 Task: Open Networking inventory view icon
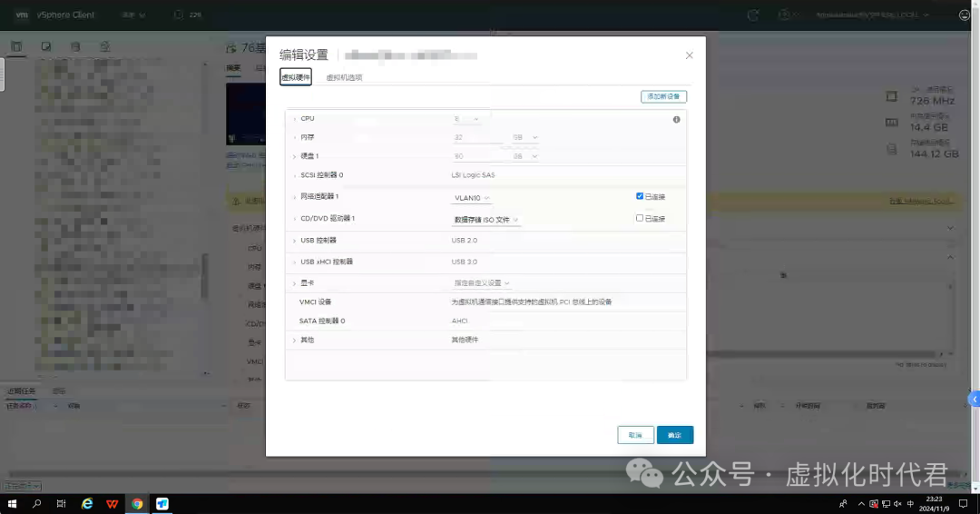(105, 46)
